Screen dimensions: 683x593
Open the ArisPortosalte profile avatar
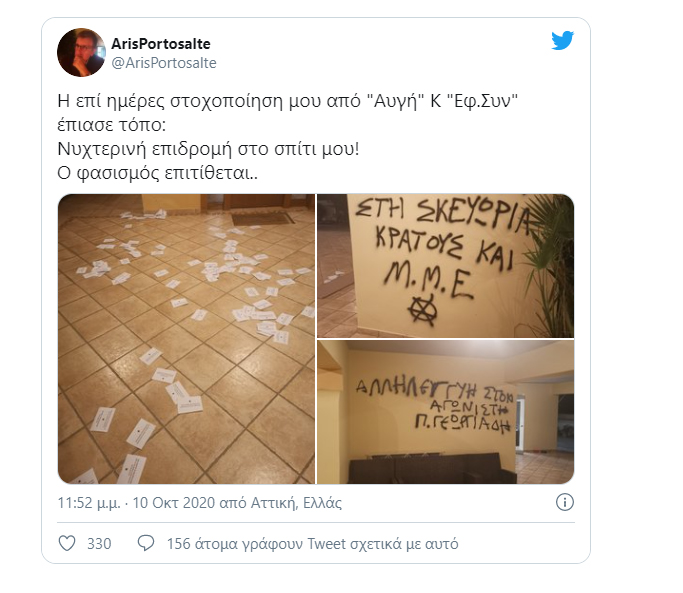[x=81, y=52]
